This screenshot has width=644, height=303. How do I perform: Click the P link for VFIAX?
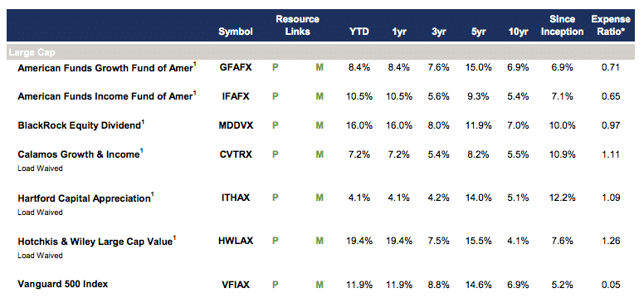click(x=276, y=284)
